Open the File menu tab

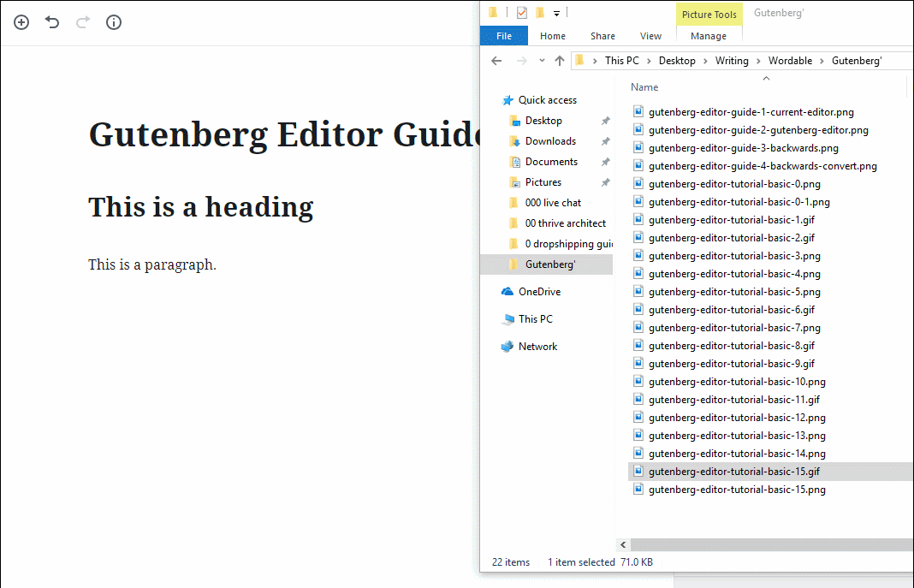pyautogui.click(x=504, y=36)
